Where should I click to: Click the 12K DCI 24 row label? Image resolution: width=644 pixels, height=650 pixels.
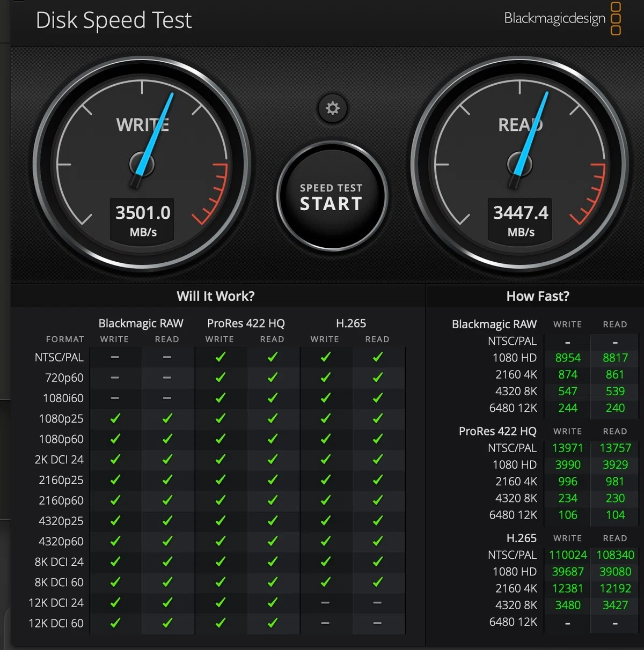[56, 602]
